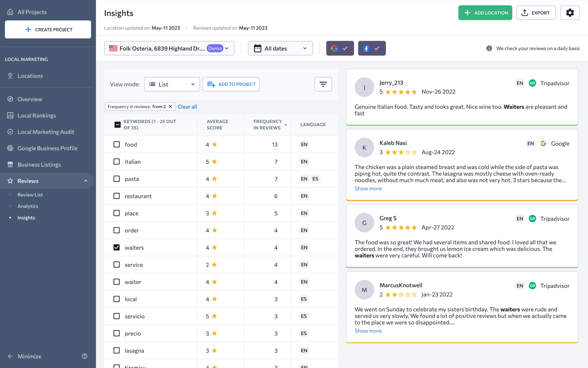Open the Google Business Profile section
This screenshot has width=588, height=368.
point(47,148)
